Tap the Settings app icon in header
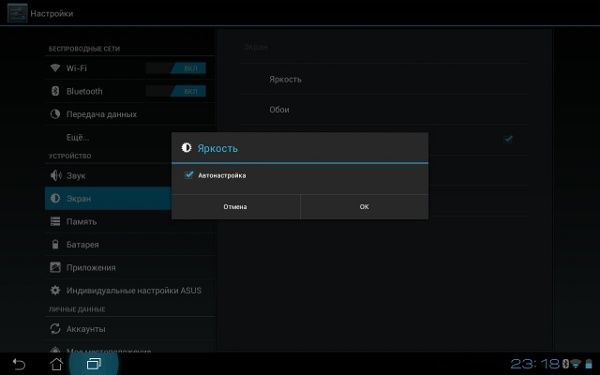600x375 pixels. click(x=17, y=13)
